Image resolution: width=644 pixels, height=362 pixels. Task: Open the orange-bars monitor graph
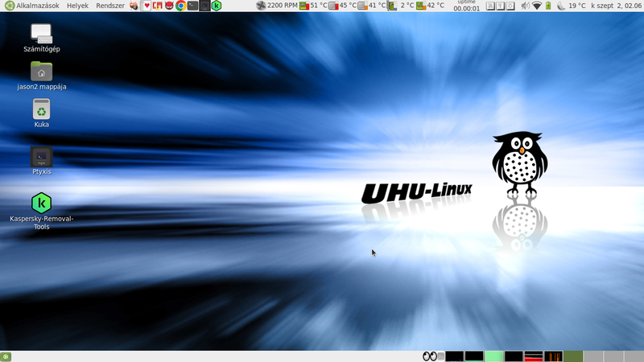coord(553,356)
